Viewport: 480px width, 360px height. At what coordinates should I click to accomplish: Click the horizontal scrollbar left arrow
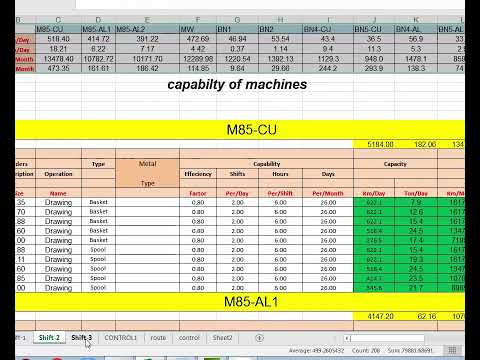(x=347, y=338)
